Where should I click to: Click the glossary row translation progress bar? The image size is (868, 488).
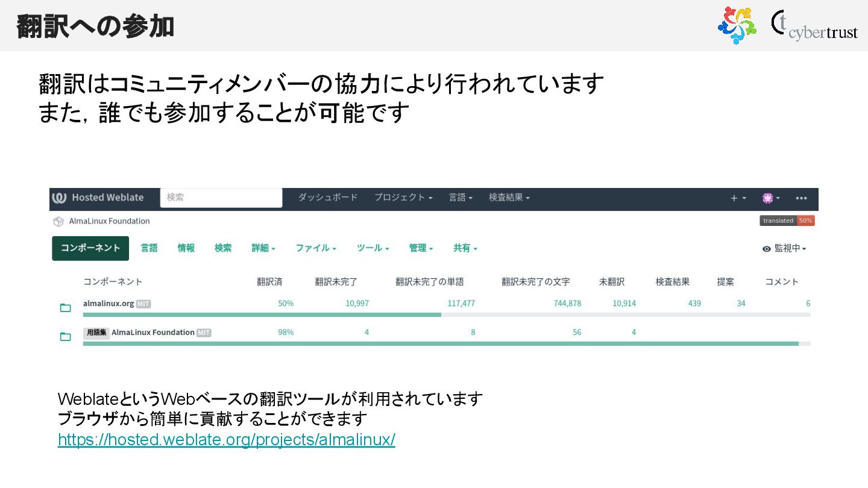pyautogui.click(x=447, y=343)
